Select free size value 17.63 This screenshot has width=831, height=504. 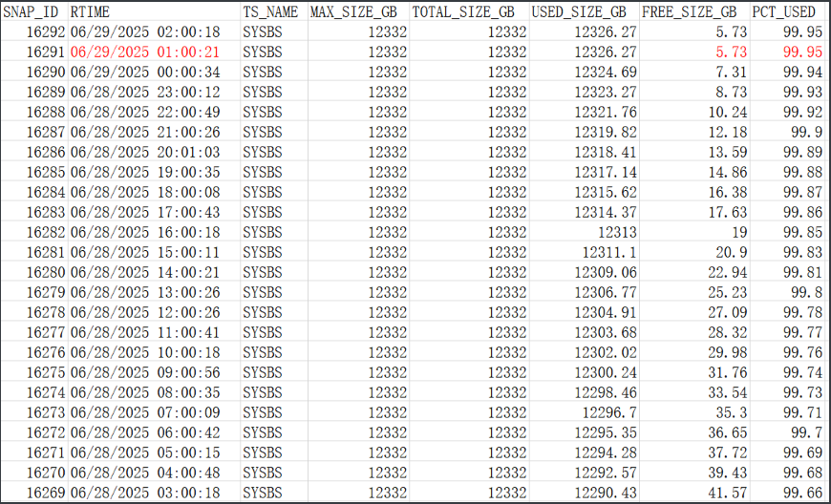[727, 212]
